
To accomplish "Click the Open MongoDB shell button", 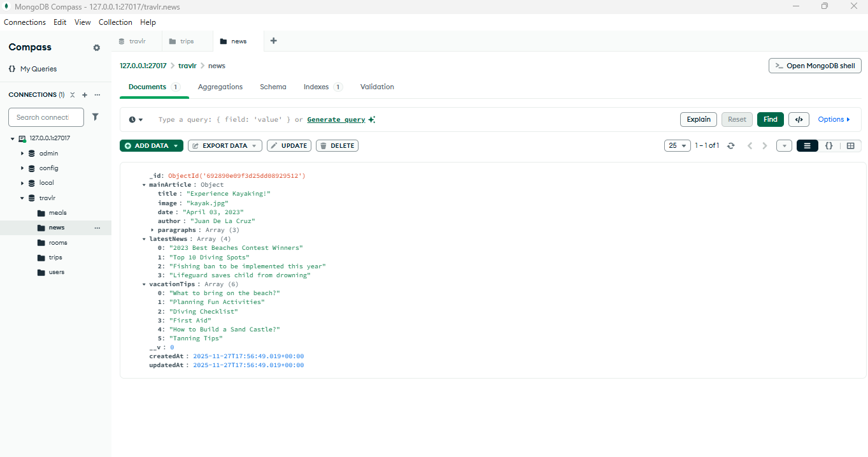I will (815, 66).
